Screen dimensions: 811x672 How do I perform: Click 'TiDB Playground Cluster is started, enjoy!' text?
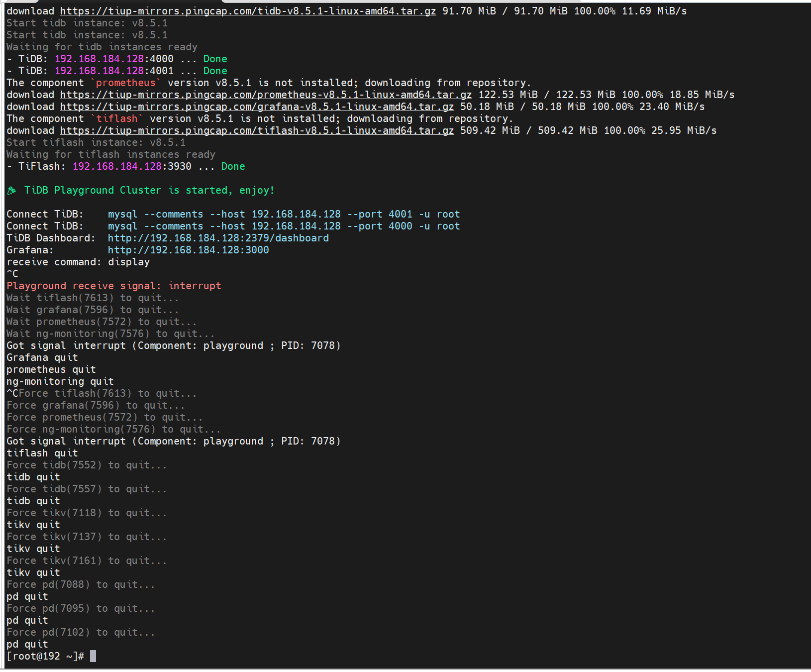pos(149,190)
